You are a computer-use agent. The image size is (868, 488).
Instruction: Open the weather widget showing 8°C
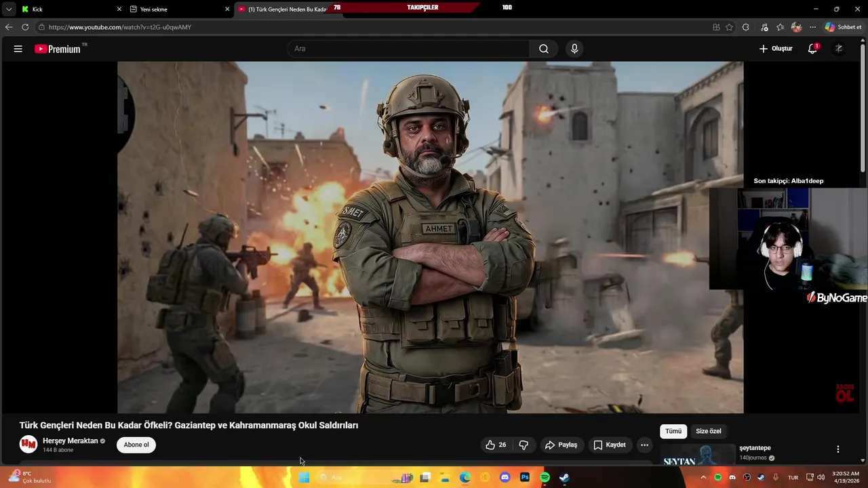[29, 477]
